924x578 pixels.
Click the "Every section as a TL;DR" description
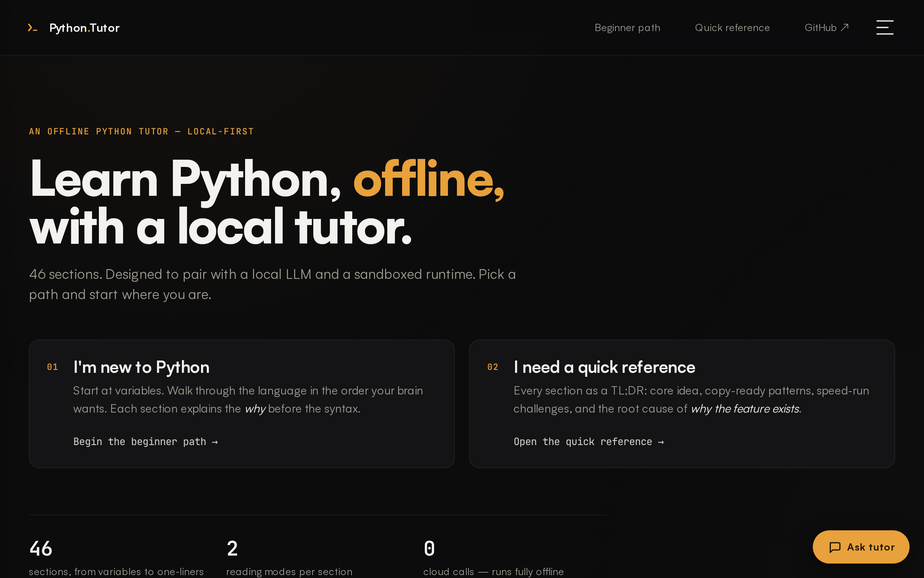pos(692,400)
